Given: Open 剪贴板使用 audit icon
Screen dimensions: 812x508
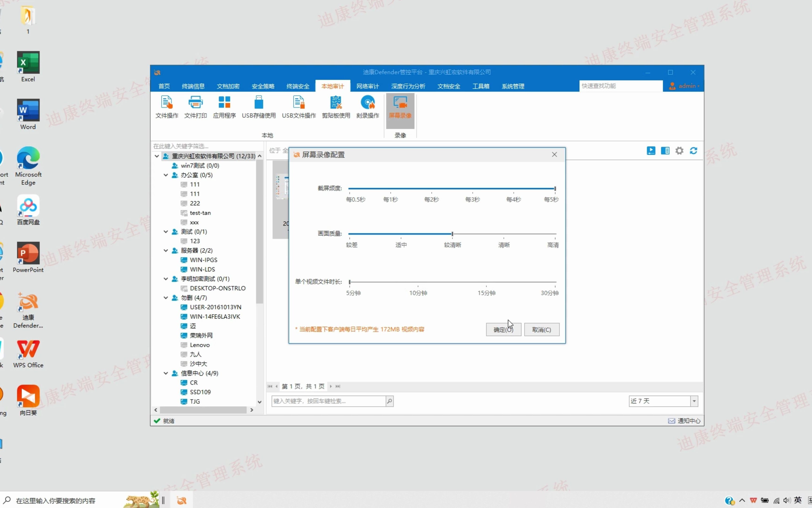Looking at the screenshot, I should (336, 107).
